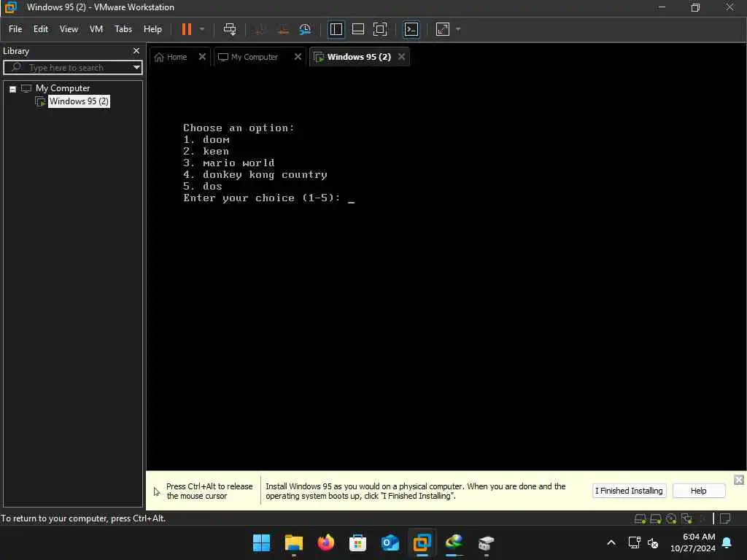Open the library search dropdown arrow
The height and width of the screenshot is (560, 747).
[x=136, y=68]
